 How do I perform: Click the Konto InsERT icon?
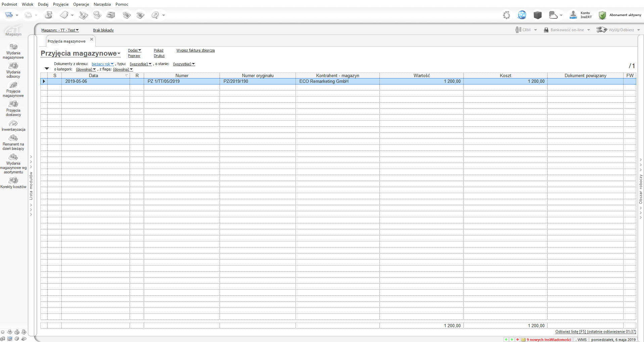(573, 15)
